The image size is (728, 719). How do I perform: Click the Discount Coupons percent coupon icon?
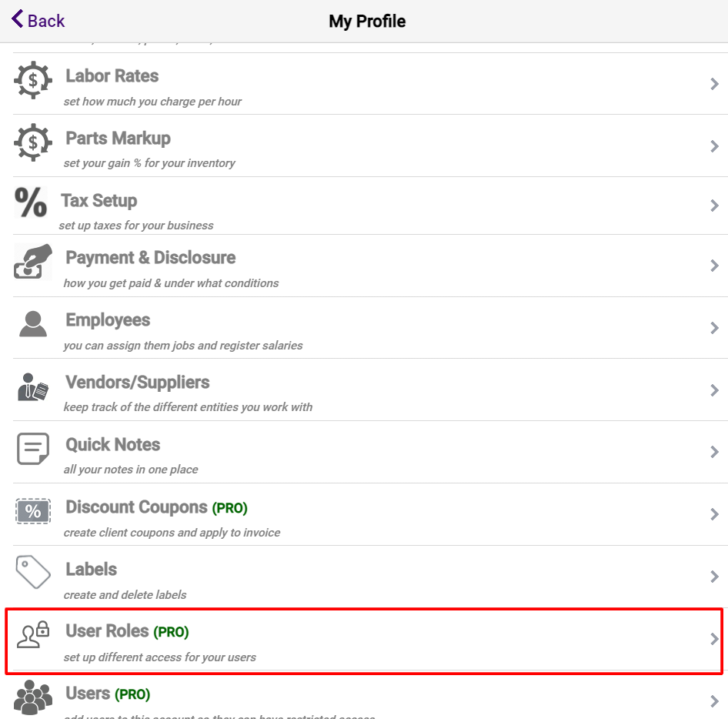pyautogui.click(x=32, y=510)
